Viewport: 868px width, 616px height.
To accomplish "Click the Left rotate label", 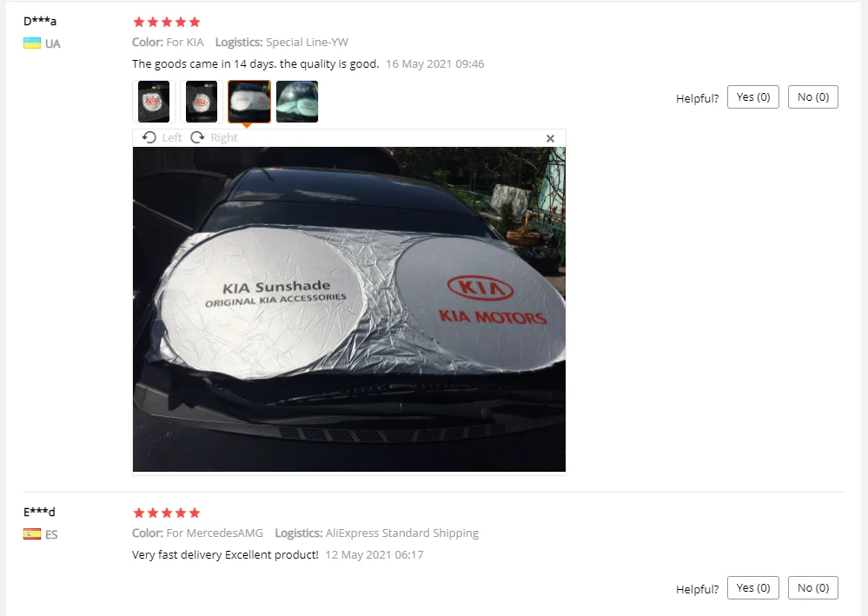I will [x=172, y=138].
